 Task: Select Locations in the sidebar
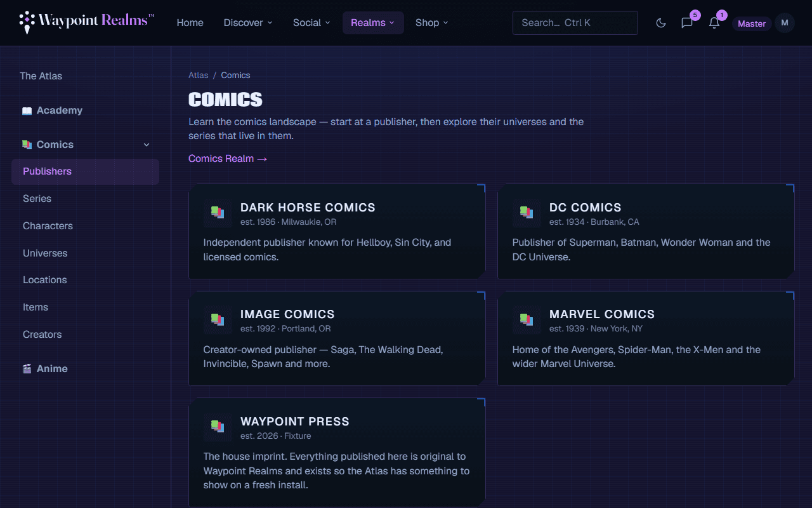coord(85,280)
